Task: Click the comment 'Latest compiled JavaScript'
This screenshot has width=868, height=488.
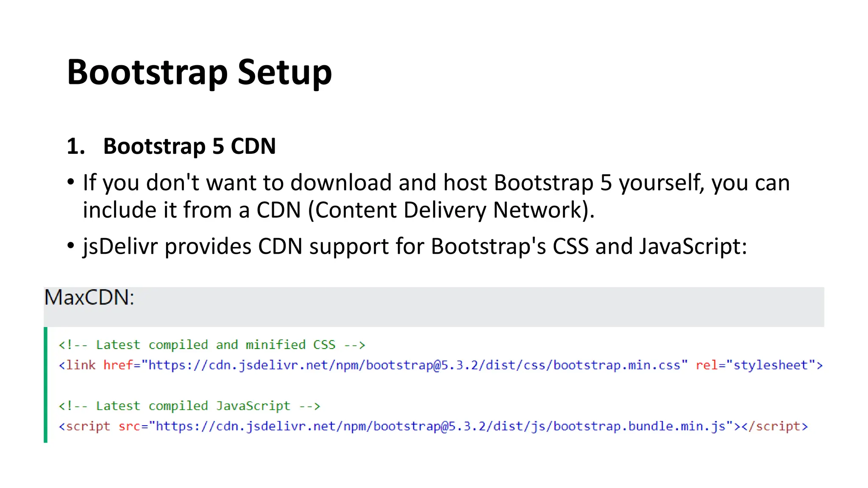Action: click(x=189, y=406)
